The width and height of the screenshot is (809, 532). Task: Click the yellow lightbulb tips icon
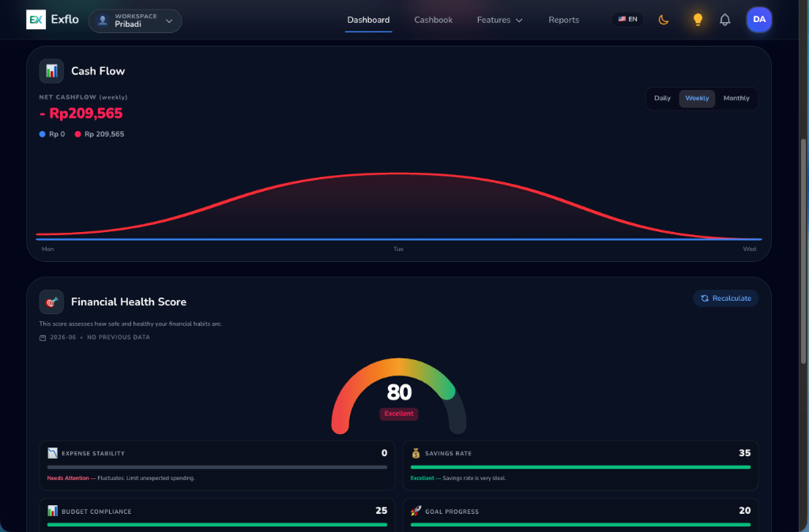698,20
